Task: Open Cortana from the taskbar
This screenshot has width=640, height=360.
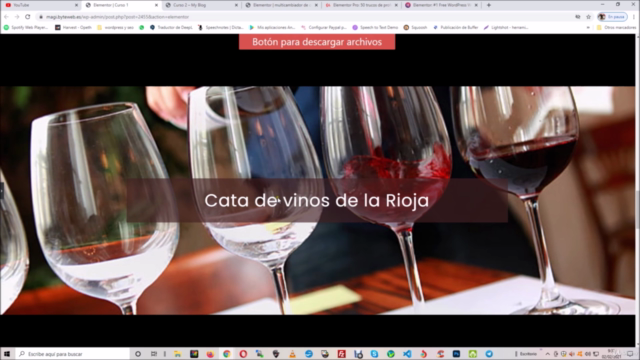Action: click(x=138, y=354)
